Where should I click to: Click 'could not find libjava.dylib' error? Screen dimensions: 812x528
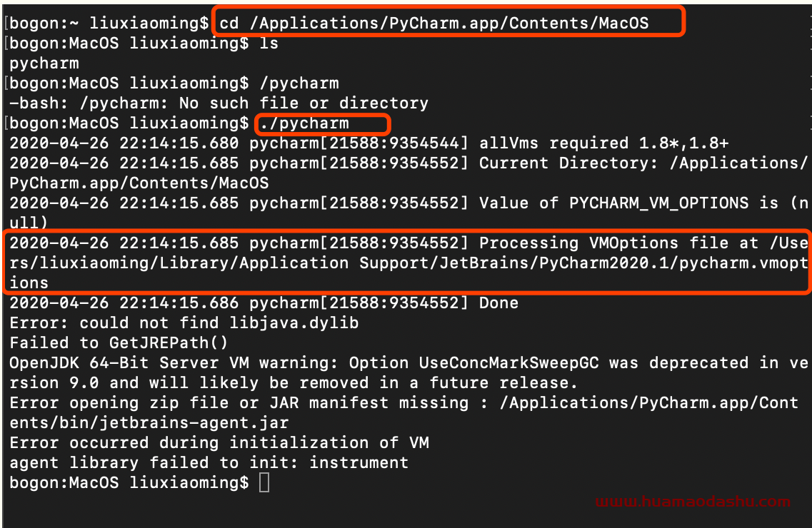click(219, 323)
